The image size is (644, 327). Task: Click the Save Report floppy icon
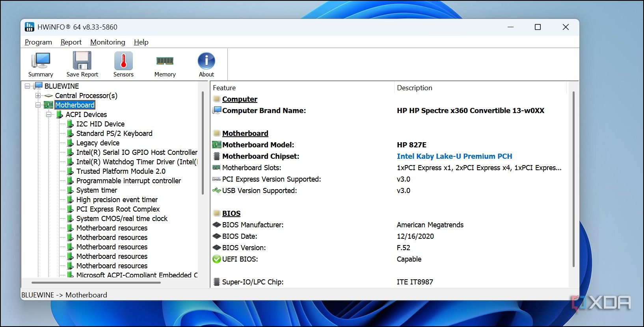tap(82, 61)
